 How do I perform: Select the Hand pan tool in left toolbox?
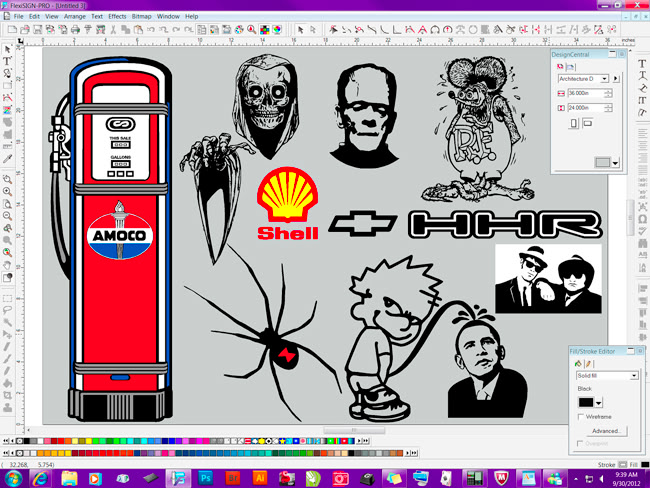coord(7,265)
